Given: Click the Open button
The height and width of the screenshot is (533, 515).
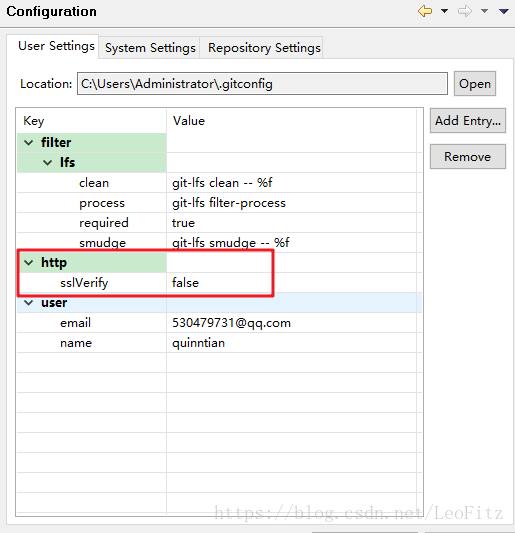Looking at the screenshot, I should pos(475,84).
